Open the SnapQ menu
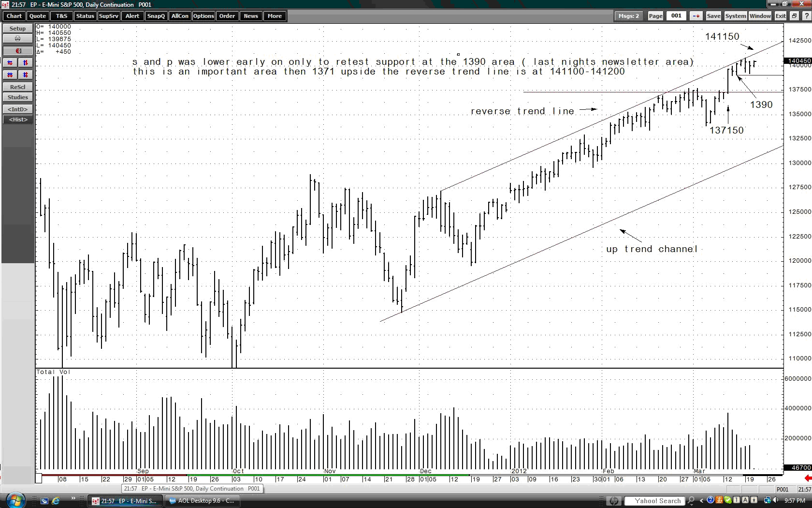Screen dimensions: 812x508 (156, 16)
